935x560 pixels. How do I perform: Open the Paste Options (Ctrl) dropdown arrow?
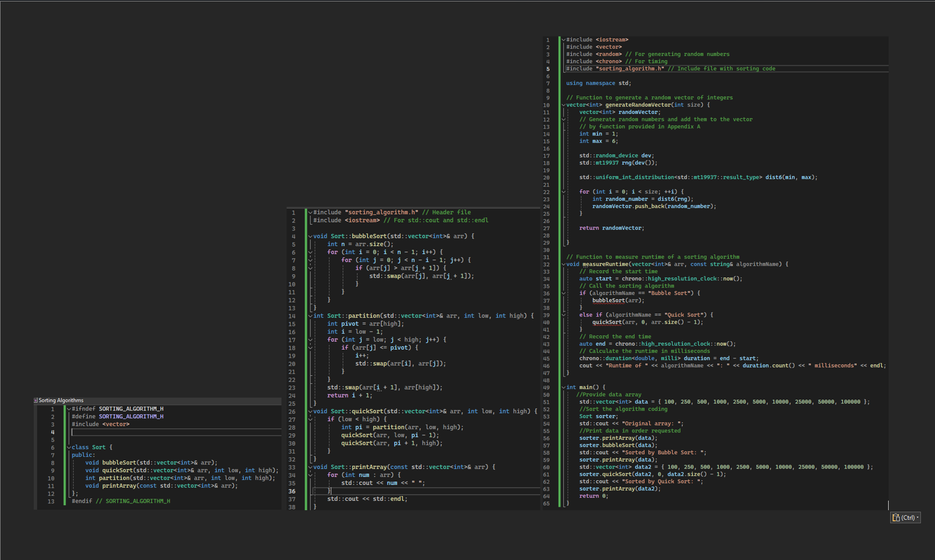918,517
